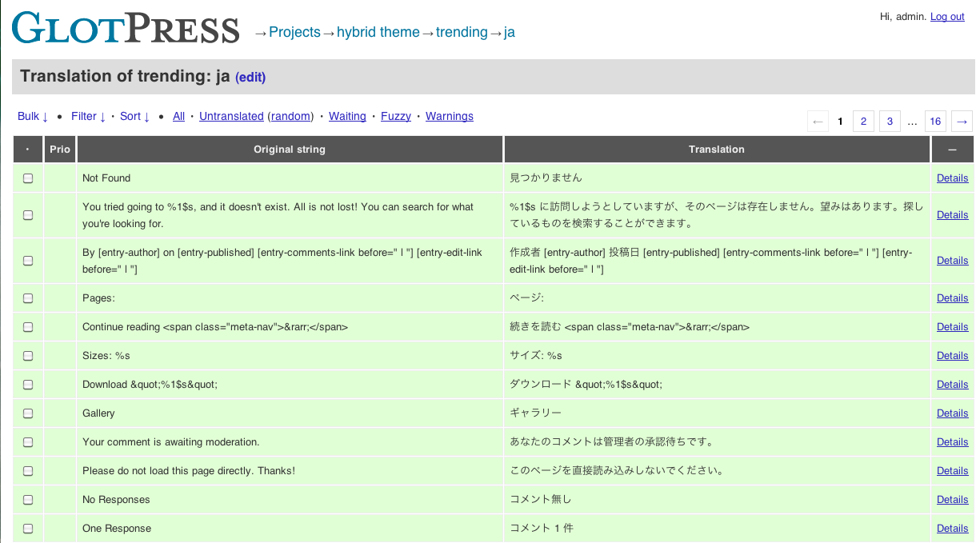The width and height of the screenshot is (980, 543).
Task: Go to next page arrow in pagination
Action: point(962,122)
